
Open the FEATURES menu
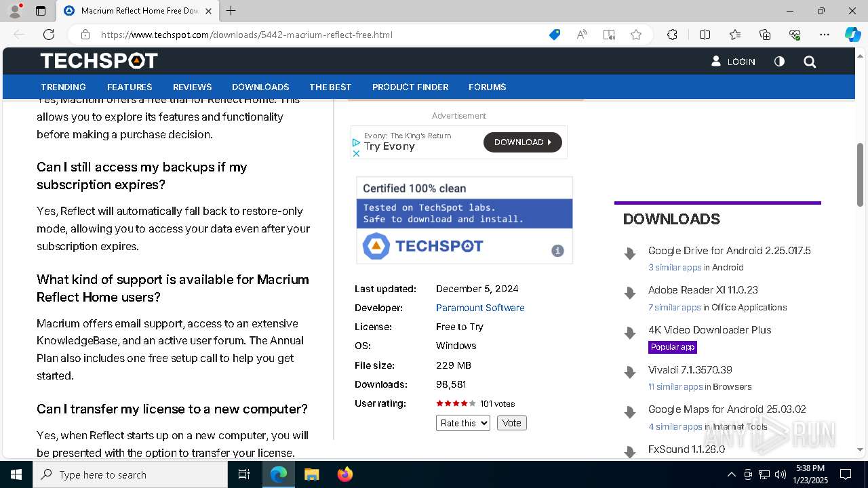click(130, 87)
